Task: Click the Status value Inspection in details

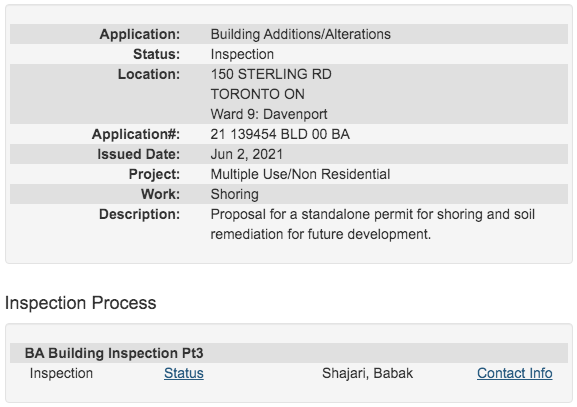Action: [242, 54]
